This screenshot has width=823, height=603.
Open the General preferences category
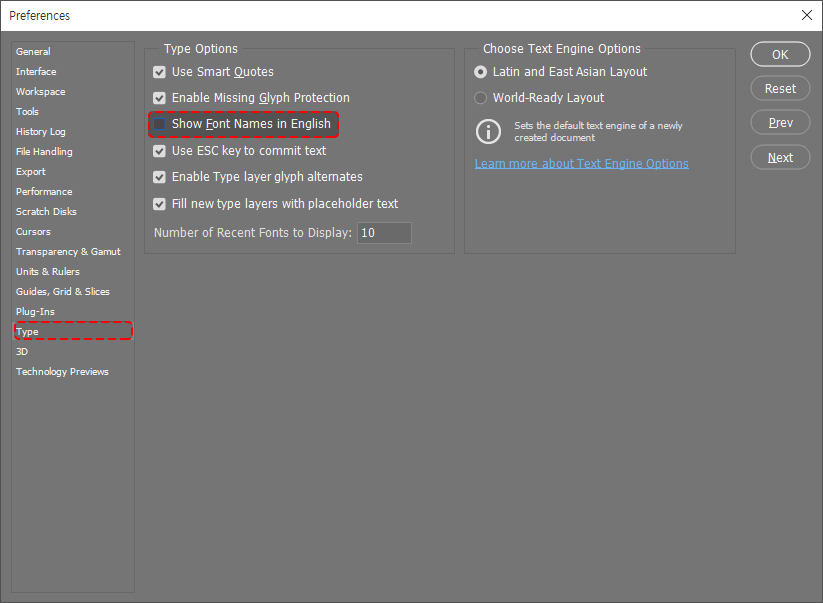click(x=33, y=51)
